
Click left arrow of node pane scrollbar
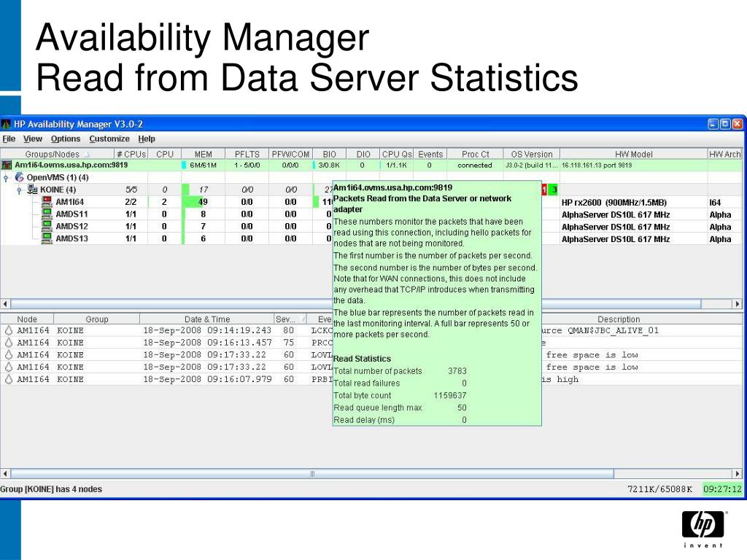[5, 304]
